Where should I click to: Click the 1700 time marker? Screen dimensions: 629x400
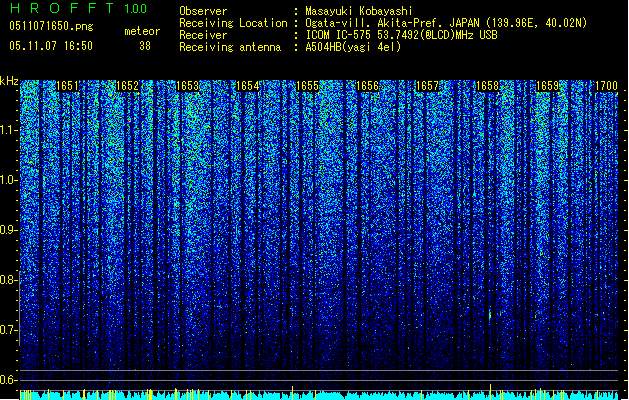pyautogui.click(x=606, y=86)
